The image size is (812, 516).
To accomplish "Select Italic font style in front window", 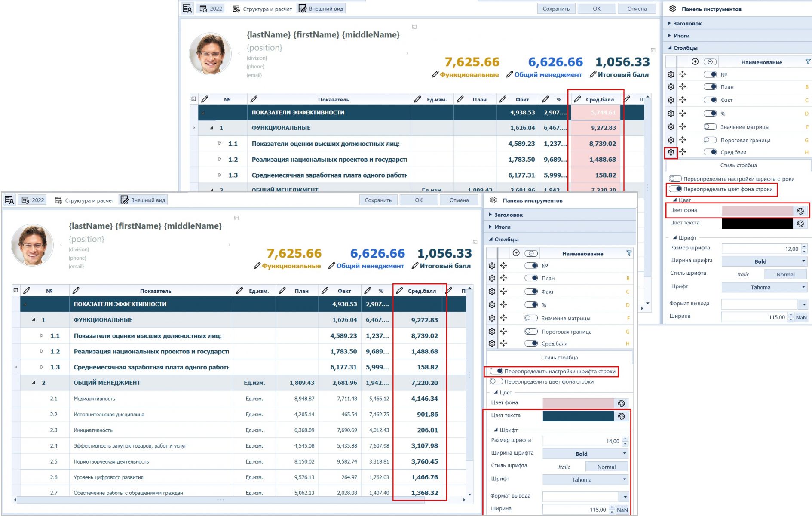I will pos(564,467).
